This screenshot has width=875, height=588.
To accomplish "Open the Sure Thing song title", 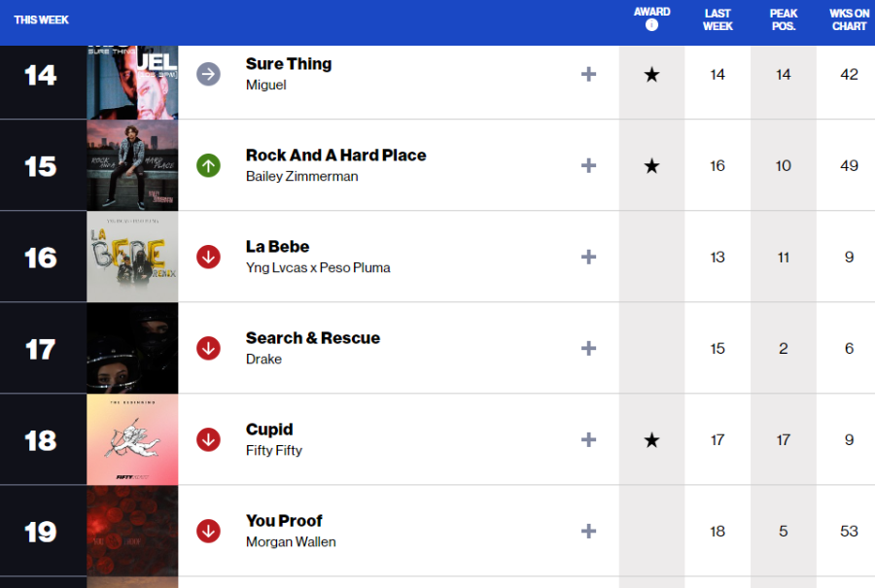I will coord(289,63).
